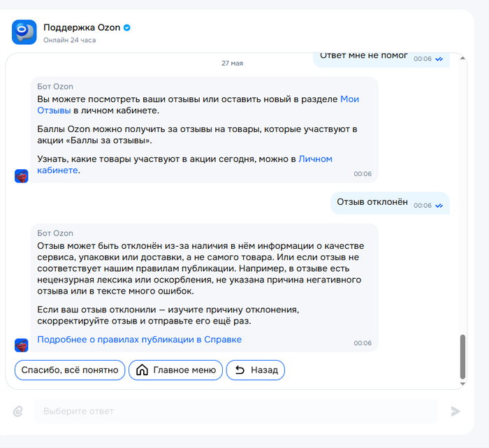Select the Спасибо, всё понятно reply button
This screenshot has height=448, width=489.
point(70,370)
